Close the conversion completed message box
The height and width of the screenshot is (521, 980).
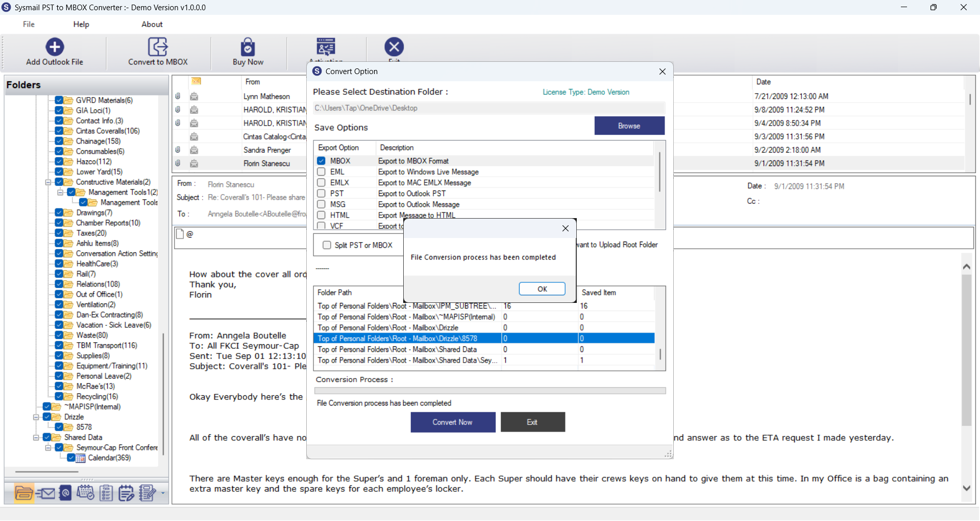coord(566,228)
